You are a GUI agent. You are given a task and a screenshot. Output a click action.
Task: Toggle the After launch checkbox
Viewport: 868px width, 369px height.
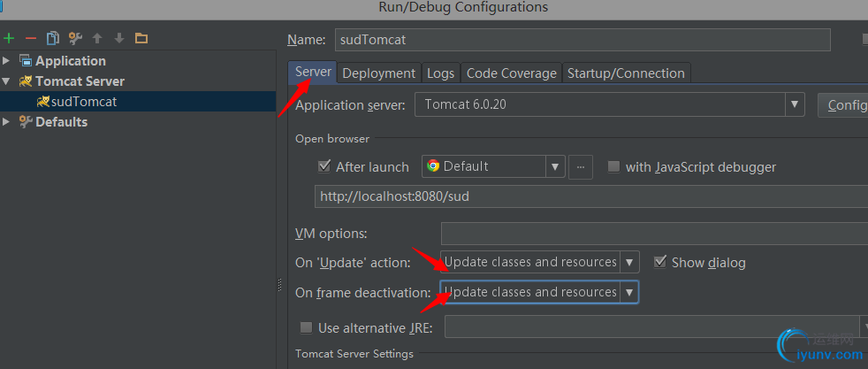pos(324,166)
